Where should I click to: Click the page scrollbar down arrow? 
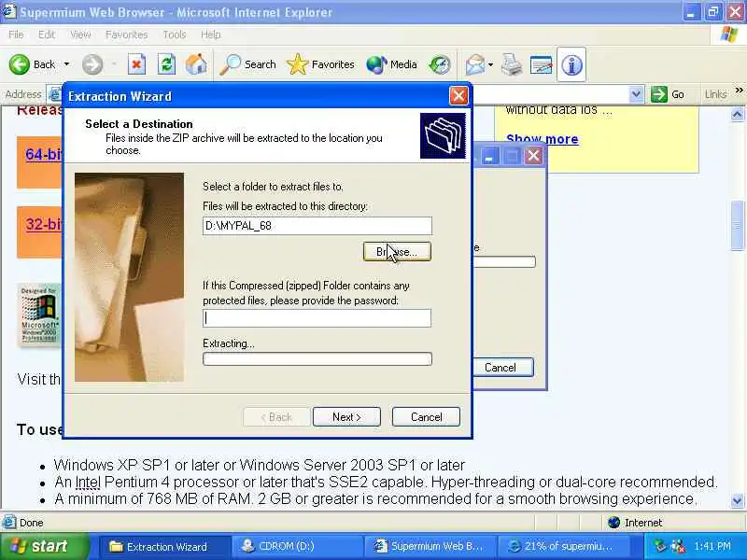pyautogui.click(x=737, y=500)
